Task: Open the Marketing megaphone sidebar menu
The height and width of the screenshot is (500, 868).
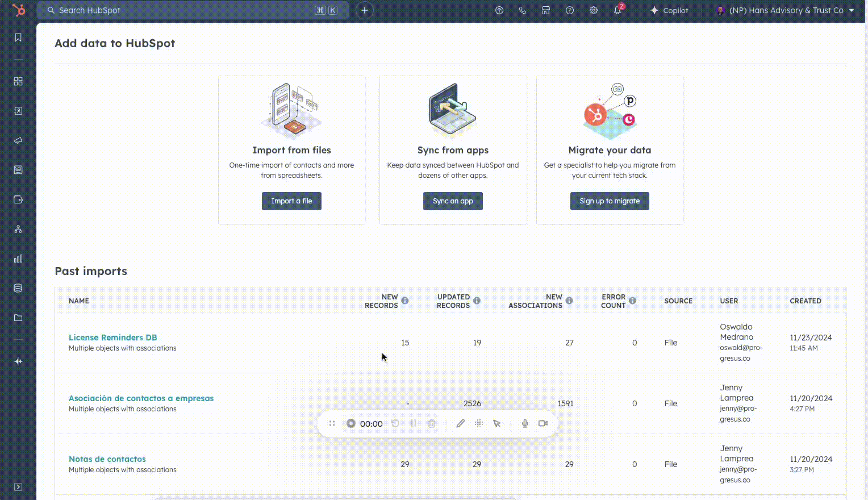Action: [x=18, y=140]
